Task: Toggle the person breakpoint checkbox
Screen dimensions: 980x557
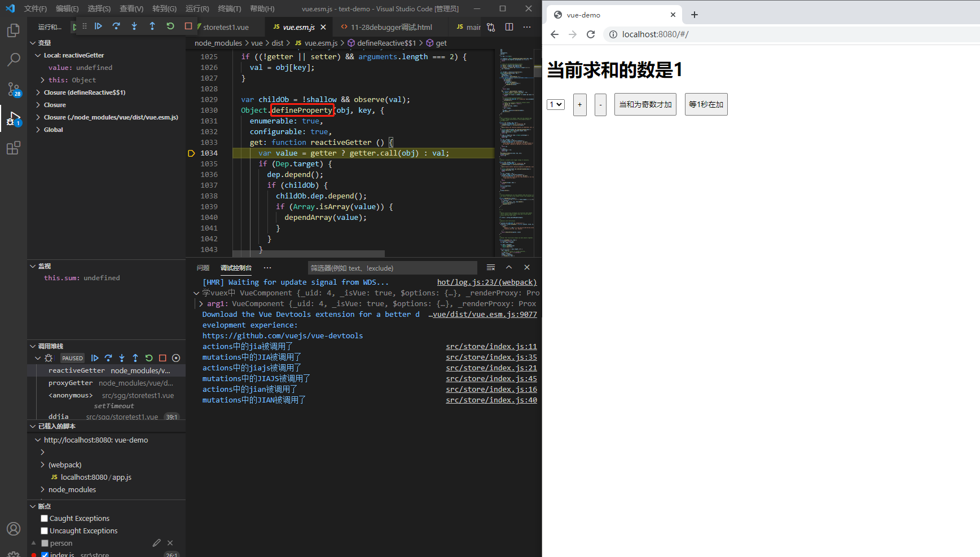Action: [45, 543]
